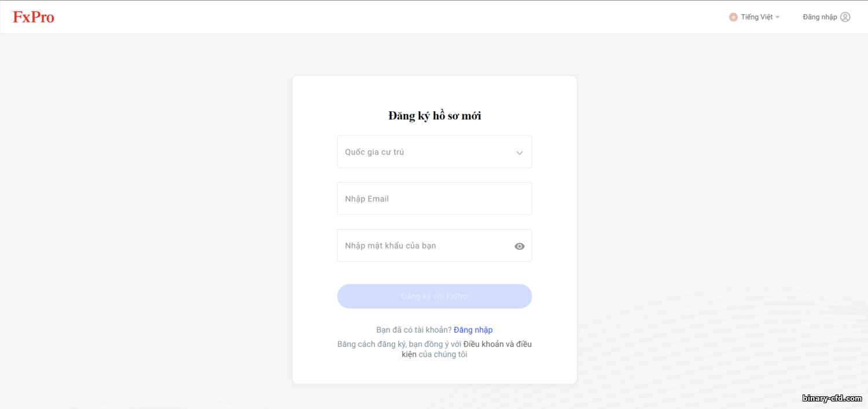Focus the Nhập mật khẩu của bạn field

pyautogui.click(x=435, y=245)
